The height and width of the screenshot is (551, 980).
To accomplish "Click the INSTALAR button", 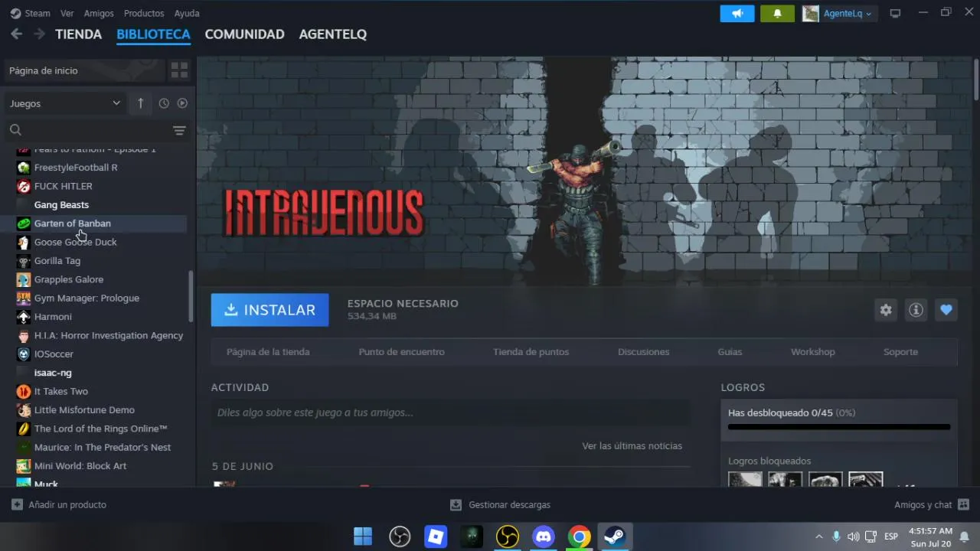I will click(269, 310).
